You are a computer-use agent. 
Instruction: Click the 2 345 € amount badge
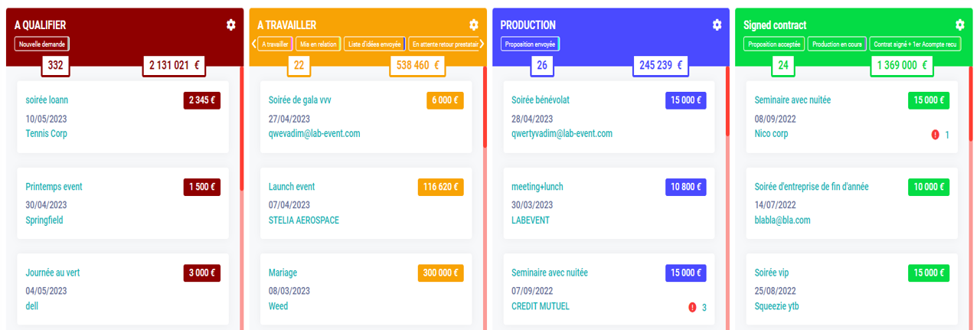coord(202,100)
